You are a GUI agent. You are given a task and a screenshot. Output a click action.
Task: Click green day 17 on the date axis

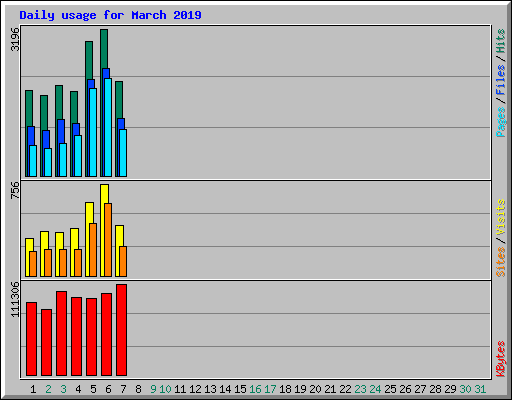270,389
